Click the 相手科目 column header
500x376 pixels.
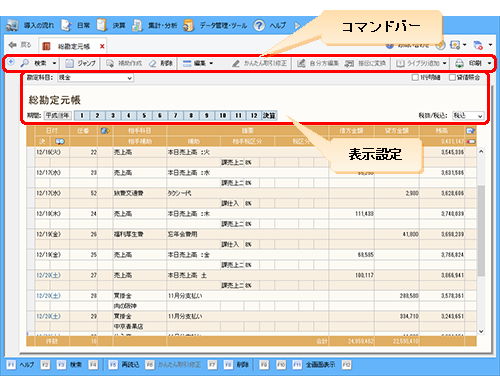pos(140,131)
